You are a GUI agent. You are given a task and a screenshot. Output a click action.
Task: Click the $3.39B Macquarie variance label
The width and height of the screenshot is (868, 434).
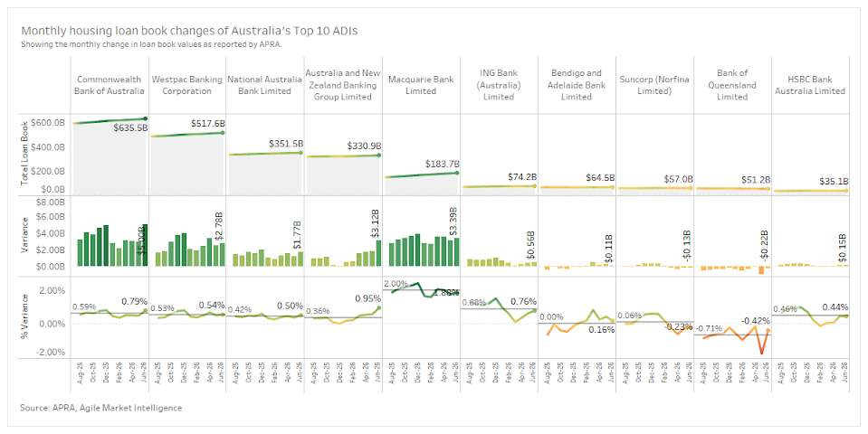(453, 222)
